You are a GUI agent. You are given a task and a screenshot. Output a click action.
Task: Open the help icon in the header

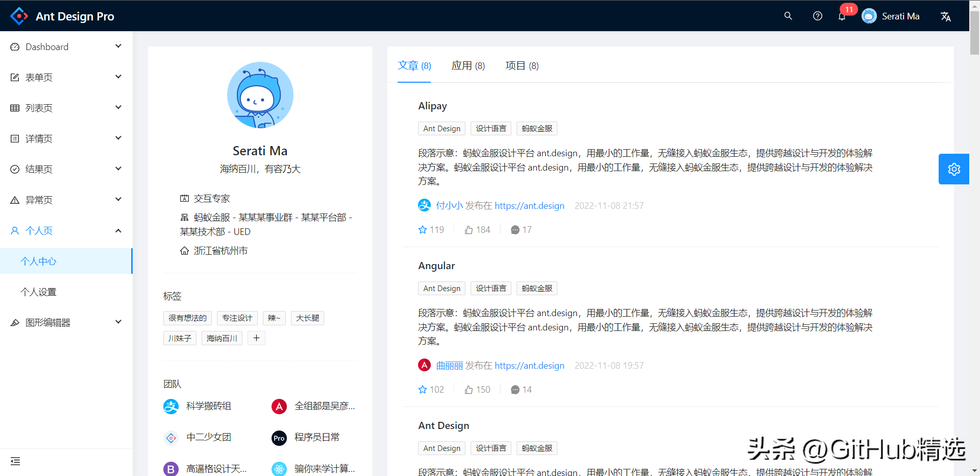tap(817, 16)
